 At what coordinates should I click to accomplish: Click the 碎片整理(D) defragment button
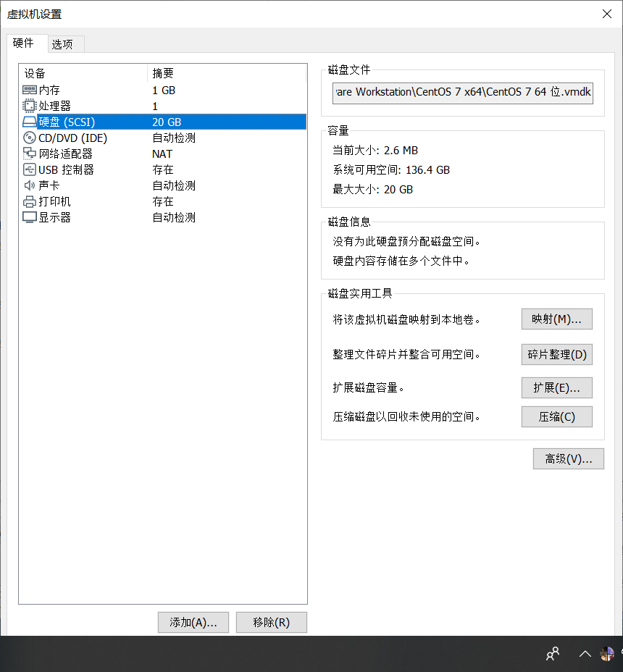click(556, 354)
